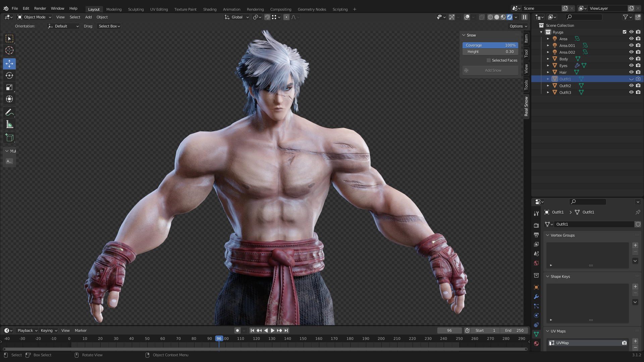This screenshot has height=362, width=644.
Task: Switch to the Sculpting workspace tab
Action: tap(136, 9)
